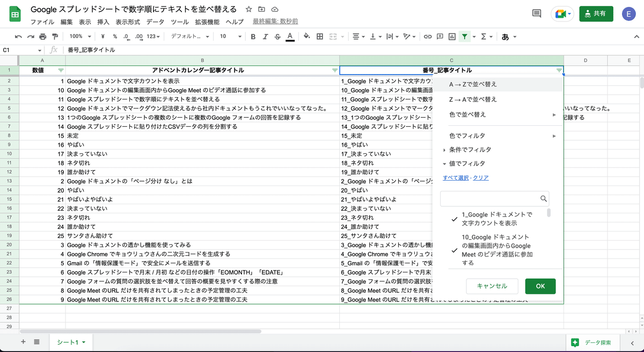The width and height of the screenshot is (644, 352).
Task: Open the horizontal align dropdown
Action: pyautogui.click(x=358, y=37)
